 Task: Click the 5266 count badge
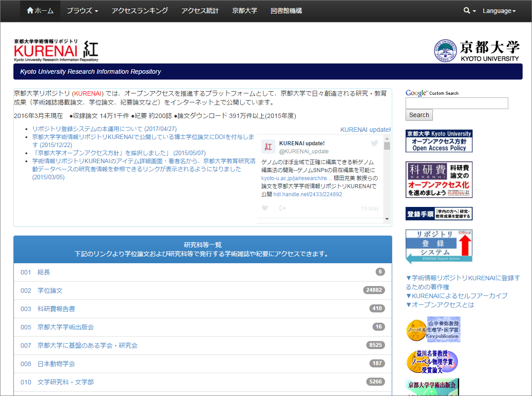[x=376, y=382]
